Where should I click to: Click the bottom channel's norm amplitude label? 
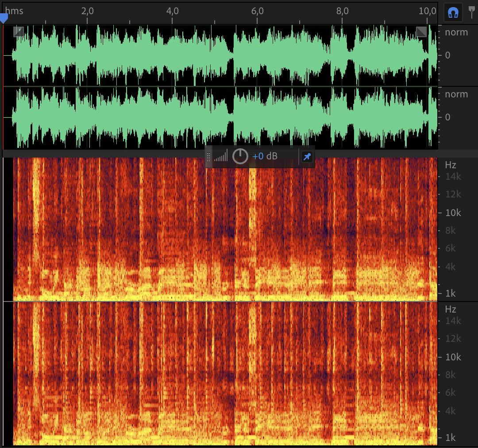point(456,94)
